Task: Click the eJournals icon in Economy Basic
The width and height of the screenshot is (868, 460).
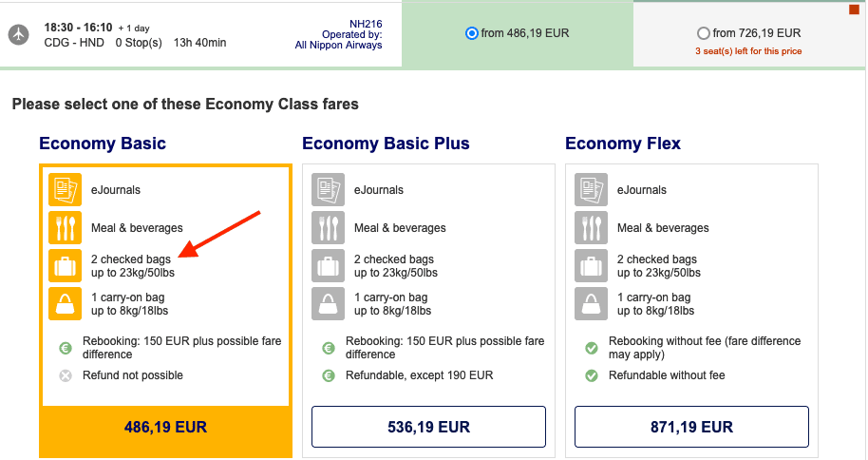Action: click(x=65, y=190)
